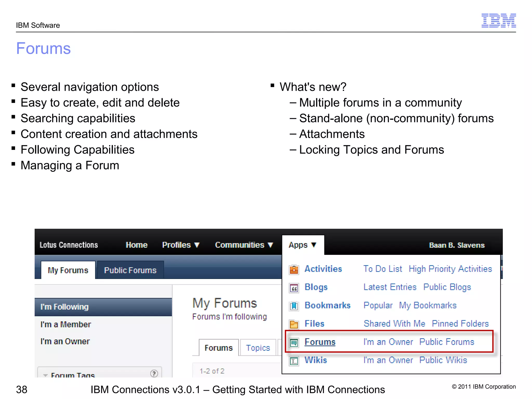Open Forums from Apps menu
Viewport: 532px width, 399px height.
click(320, 342)
